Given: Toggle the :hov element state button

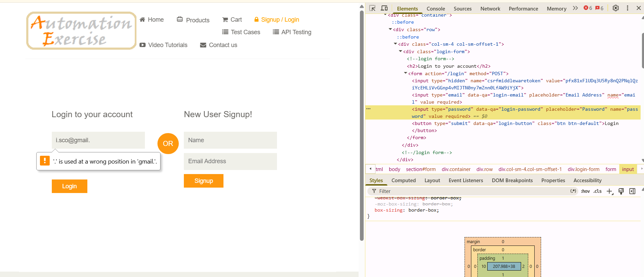Looking at the screenshot, I should 585,191.
